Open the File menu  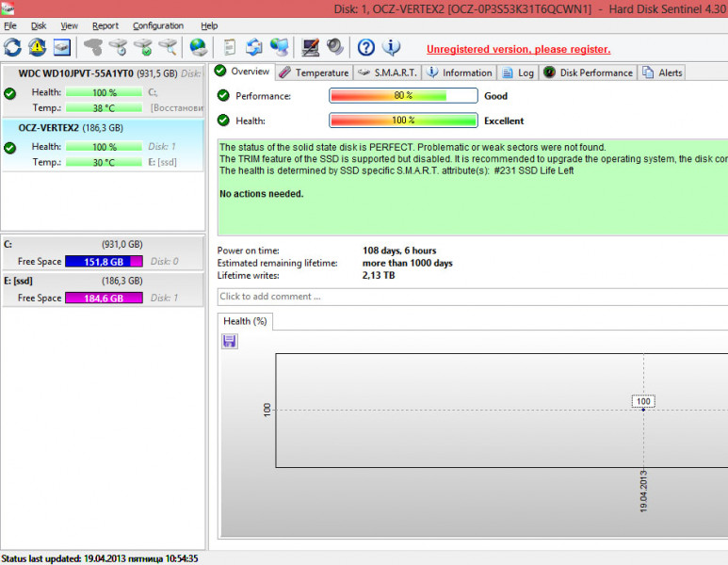(x=10, y=26)
